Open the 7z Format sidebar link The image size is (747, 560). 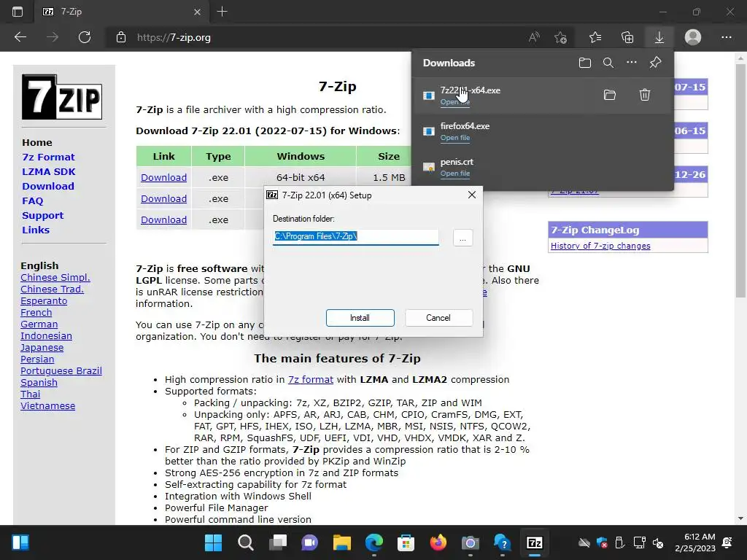click(48, 157)
